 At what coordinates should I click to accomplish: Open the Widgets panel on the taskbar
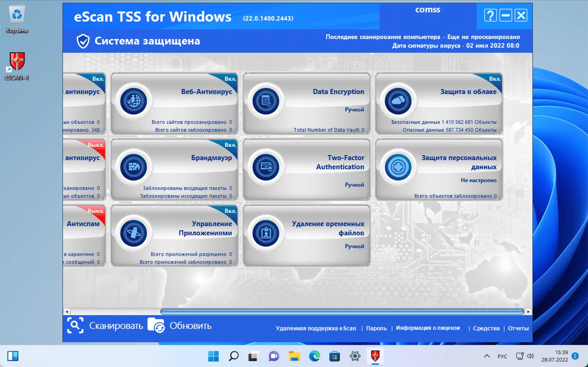click(13, 356)
